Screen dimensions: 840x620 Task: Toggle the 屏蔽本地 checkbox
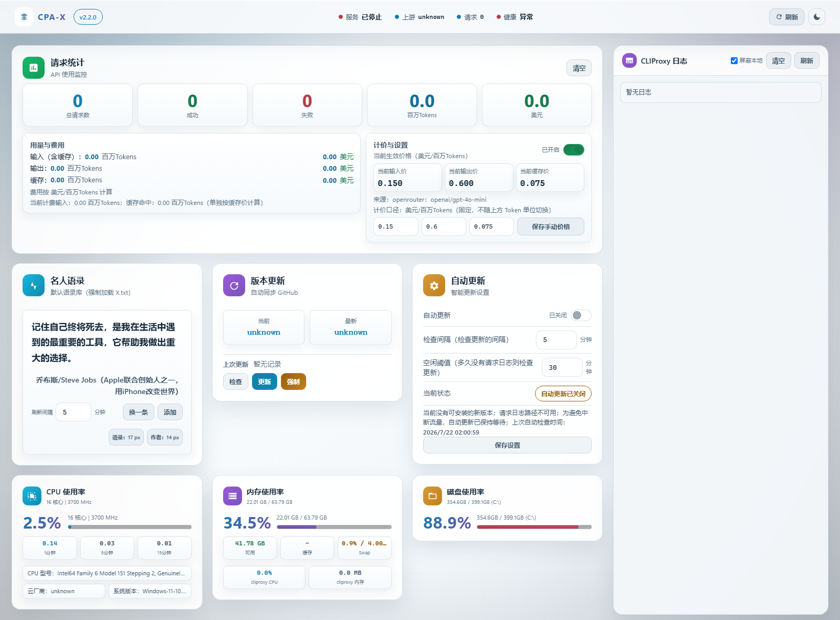[734, 60]
